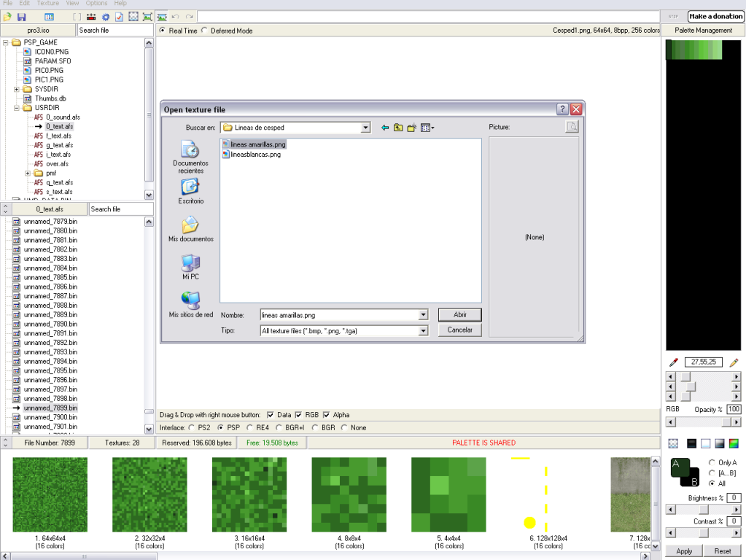
Task: Toggle the RGB drag-drop checkbox
Action: 298,415
